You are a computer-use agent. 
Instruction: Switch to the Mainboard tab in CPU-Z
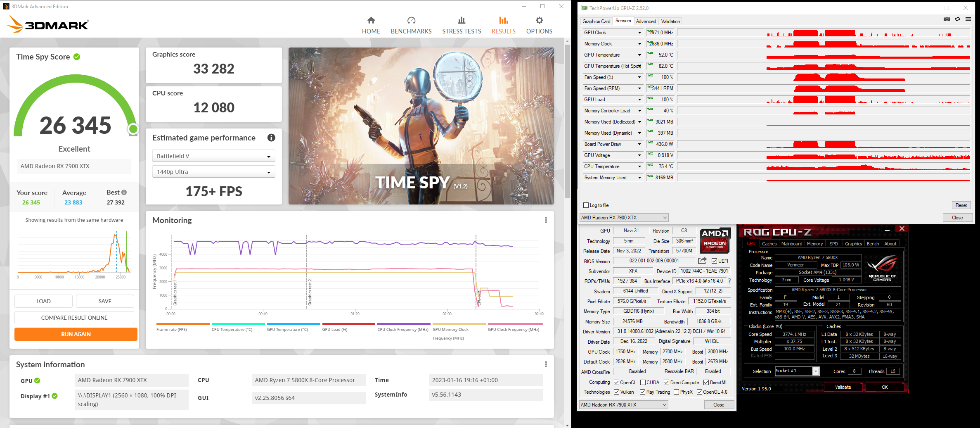(792, 244)
